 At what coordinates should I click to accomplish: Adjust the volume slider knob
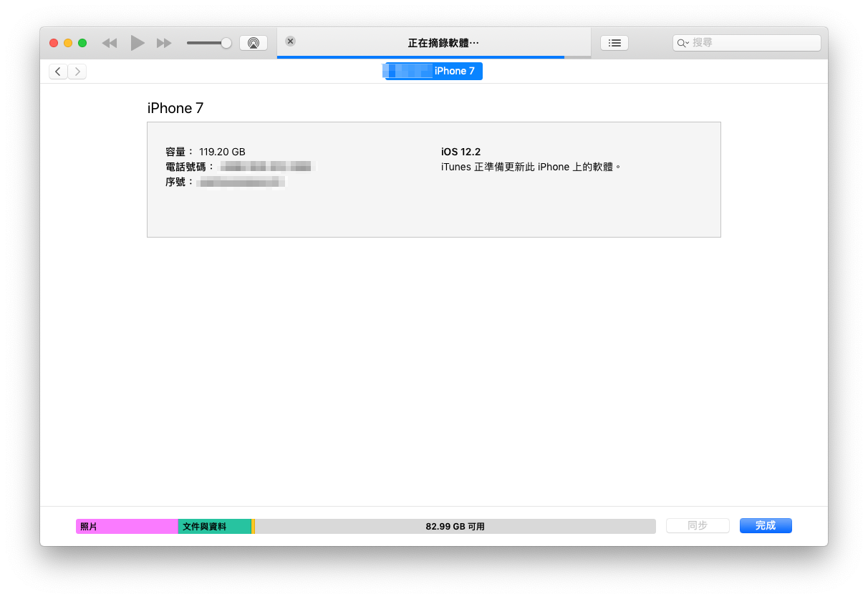pos(226,43)
